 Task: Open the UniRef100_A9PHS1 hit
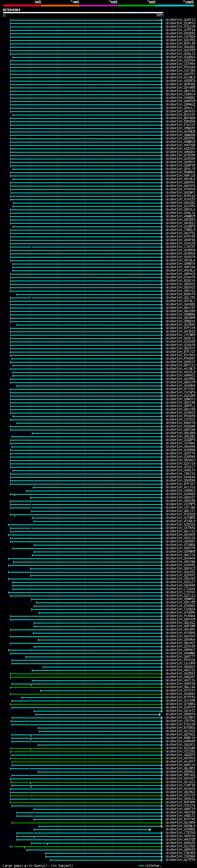[x=180, y=375]
